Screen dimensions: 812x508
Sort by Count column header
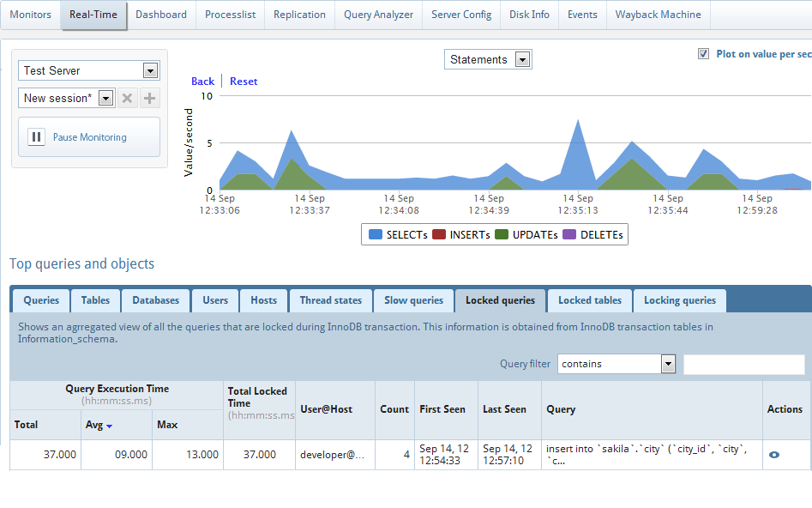(x=394, y=409)
